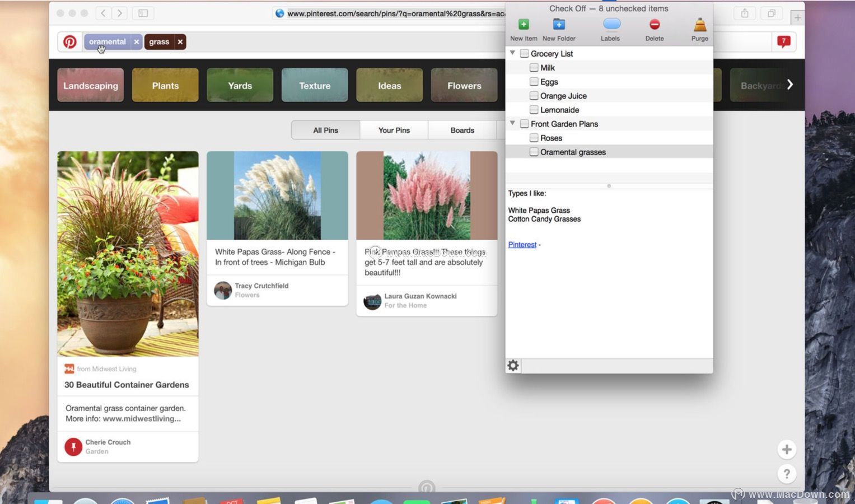
Task: Click 'Tracy Crutchfield' name
Action: pyautogui.click(x=261, y=286)
